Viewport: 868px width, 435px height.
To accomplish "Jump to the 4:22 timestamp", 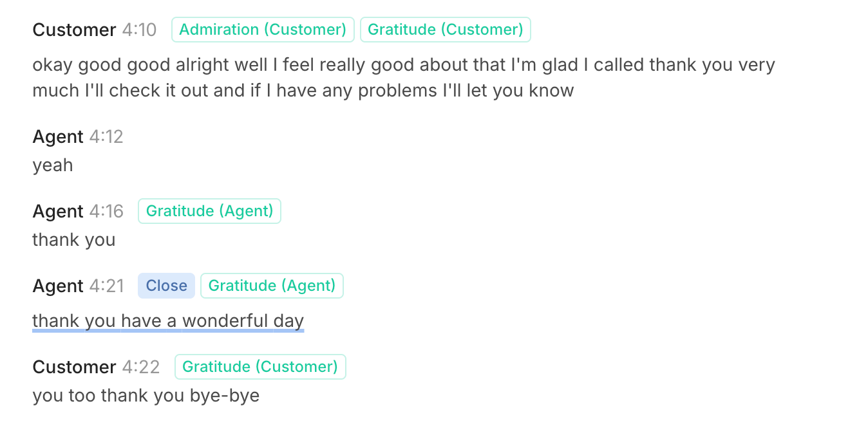I will (x=141, y=367).
